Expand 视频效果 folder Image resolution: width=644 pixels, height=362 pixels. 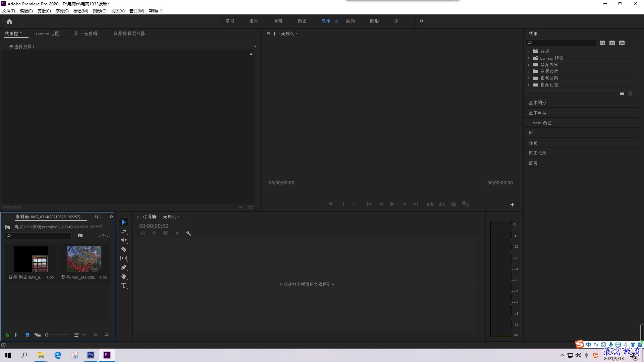tap(529, 78)
